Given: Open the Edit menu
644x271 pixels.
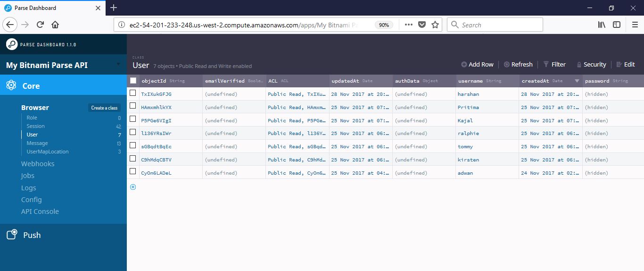Looking at the screenshot, I should click(626, 64).
